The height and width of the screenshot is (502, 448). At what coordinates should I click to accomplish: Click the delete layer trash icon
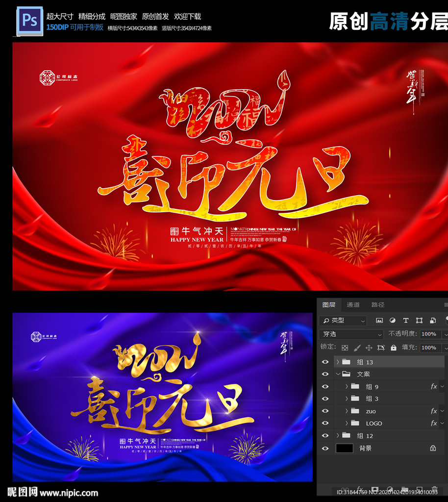coord(434,488)
